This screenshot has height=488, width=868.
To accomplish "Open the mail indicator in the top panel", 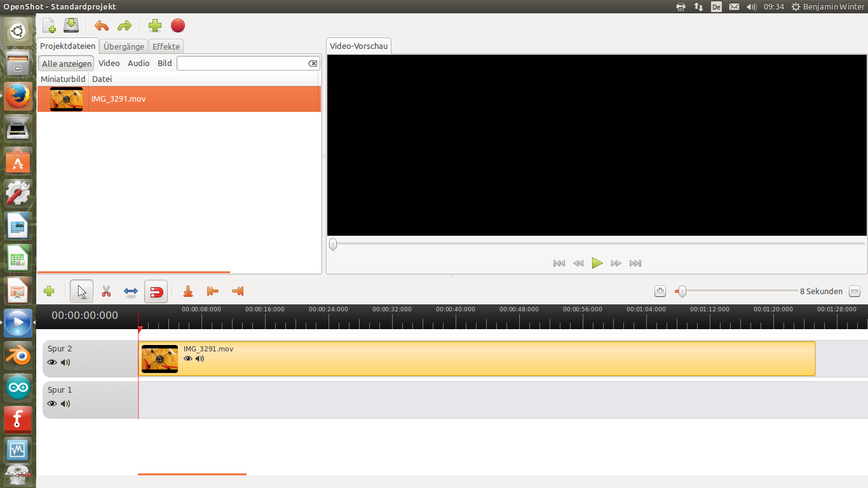I will tap(734, 6).
